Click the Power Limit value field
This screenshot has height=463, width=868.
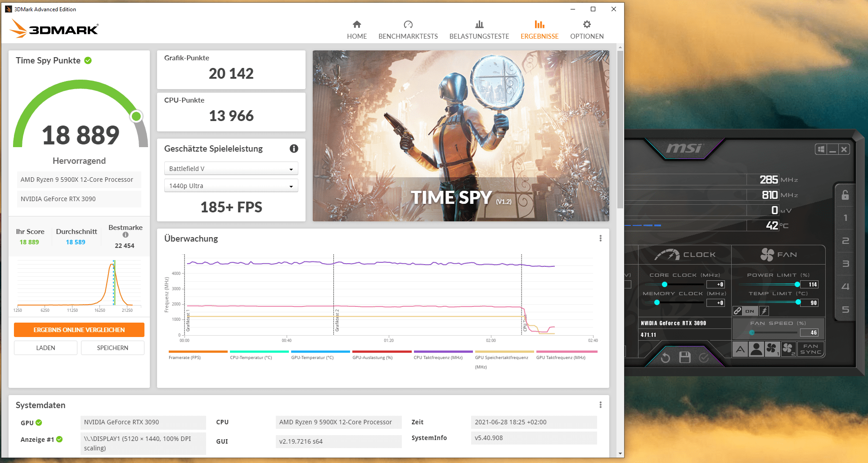click(x=809, y=284)
